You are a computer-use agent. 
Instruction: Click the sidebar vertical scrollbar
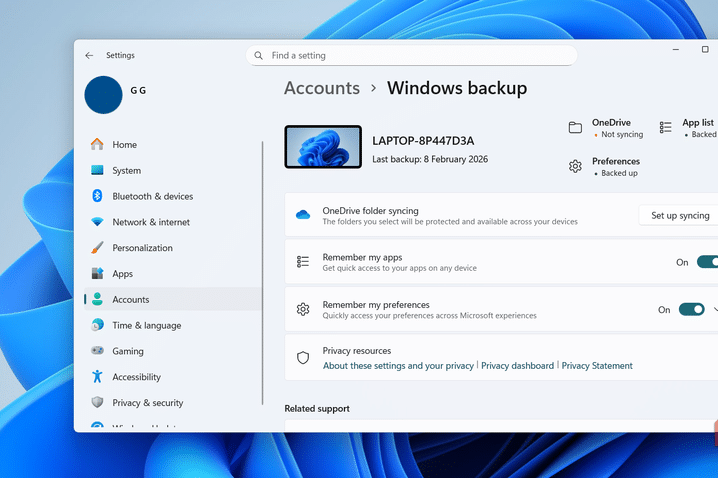[x=262, y=273]
